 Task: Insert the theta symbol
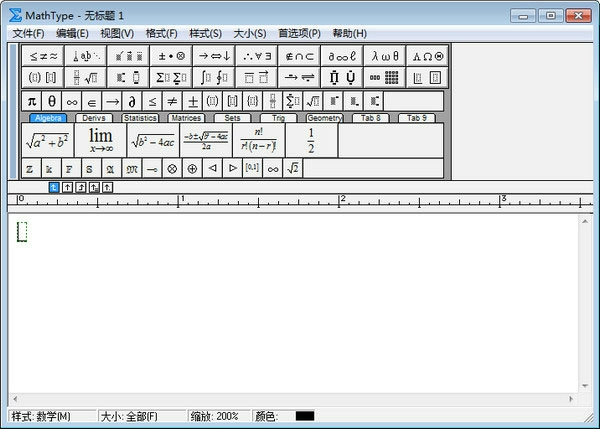click(52, 101)
